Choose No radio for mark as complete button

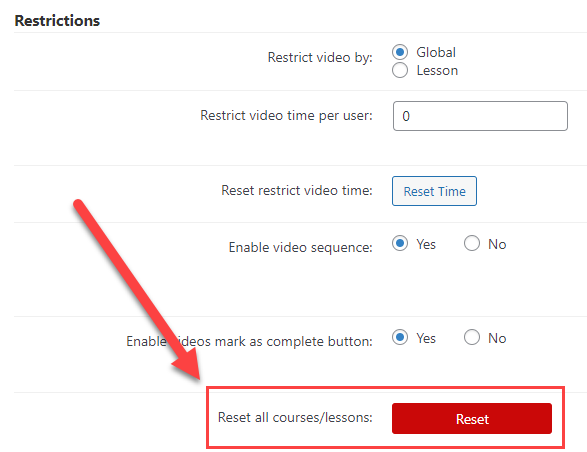(x=472, y=337)
